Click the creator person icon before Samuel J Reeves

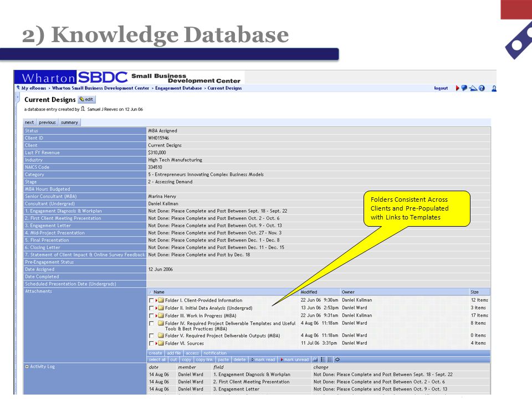click(x=83, y=109)
